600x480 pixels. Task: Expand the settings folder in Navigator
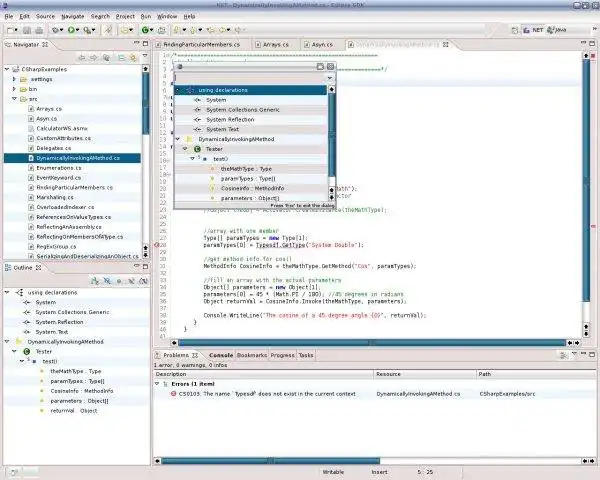13,78
